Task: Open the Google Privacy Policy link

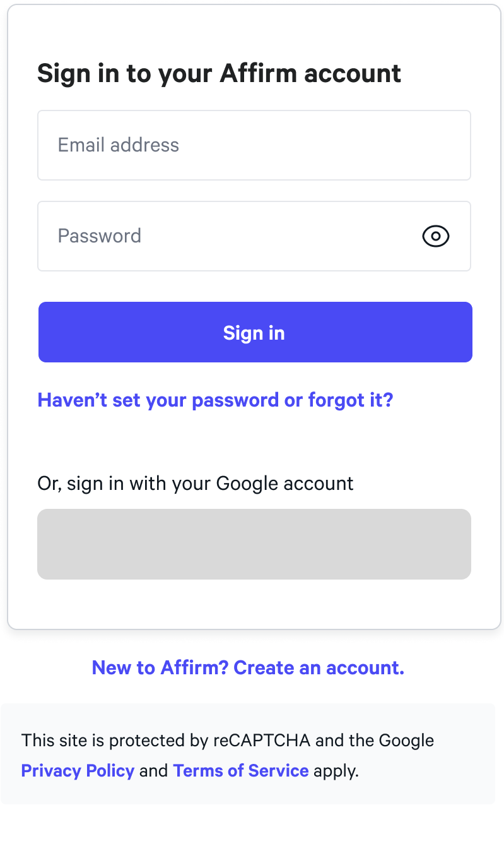Action: click(x=78, y=771)
